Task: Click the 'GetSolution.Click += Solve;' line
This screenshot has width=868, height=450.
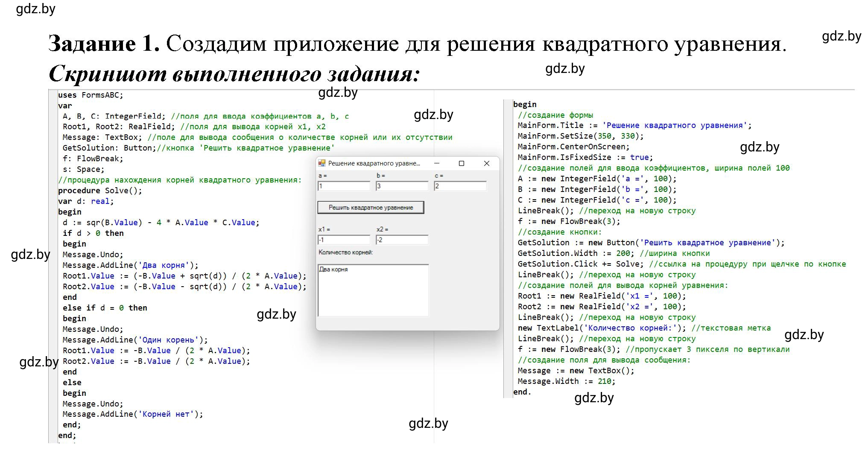Action: point(581,264)
